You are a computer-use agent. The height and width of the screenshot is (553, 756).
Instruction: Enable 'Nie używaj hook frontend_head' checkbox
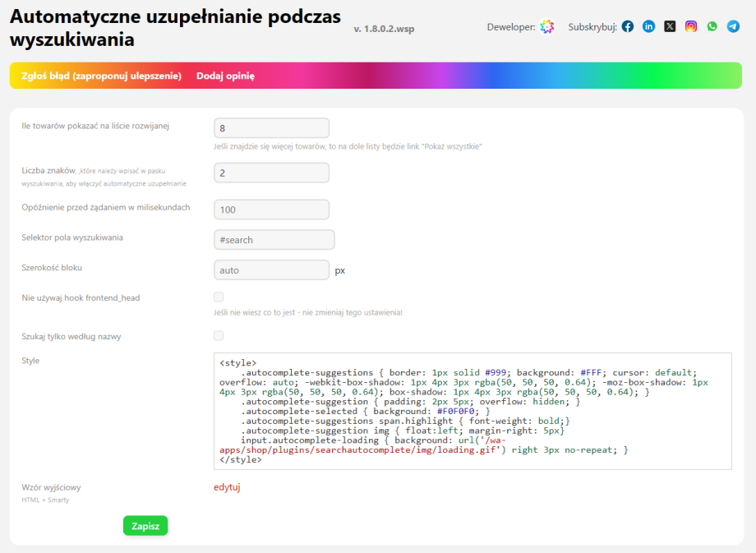(x=219, y=297)
